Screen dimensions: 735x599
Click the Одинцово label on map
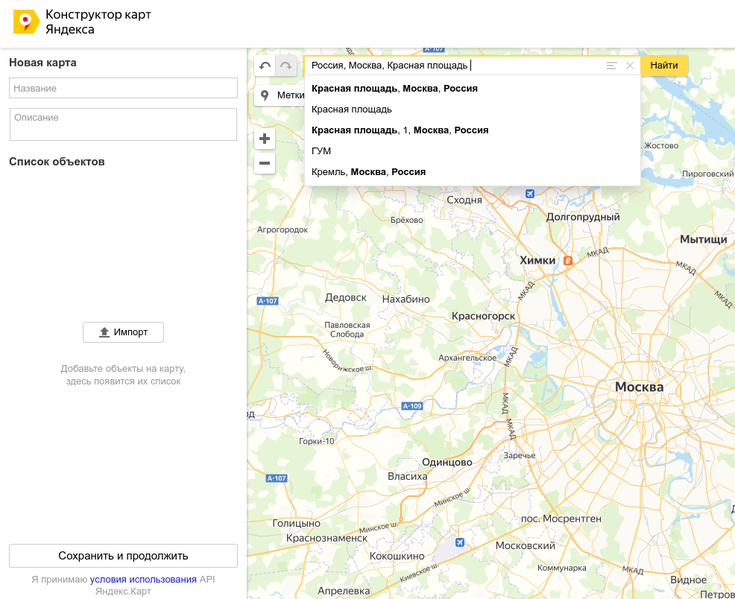coord(447,463)
